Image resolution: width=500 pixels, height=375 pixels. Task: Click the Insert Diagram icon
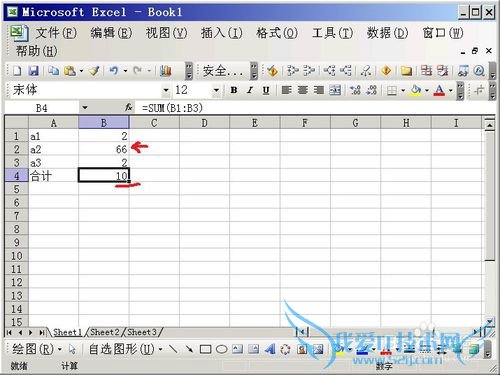point(285,349)
